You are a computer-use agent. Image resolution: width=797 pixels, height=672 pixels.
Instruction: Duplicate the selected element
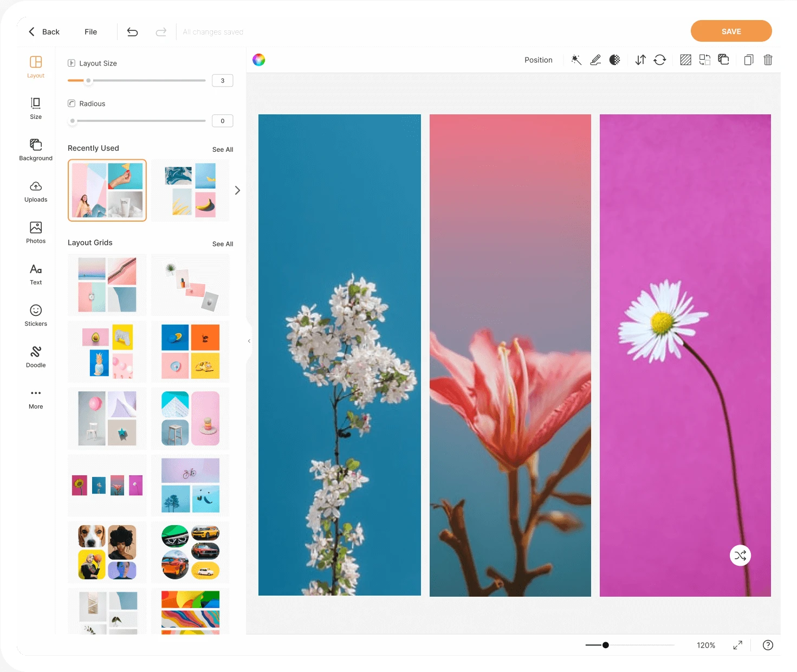(x=748, y=60)
